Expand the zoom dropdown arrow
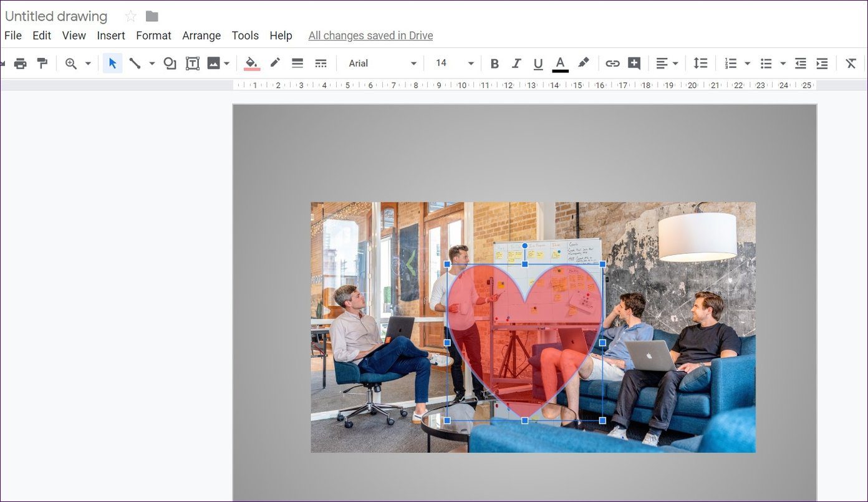The height and width of the screenshot is (502, 868). 88,64
